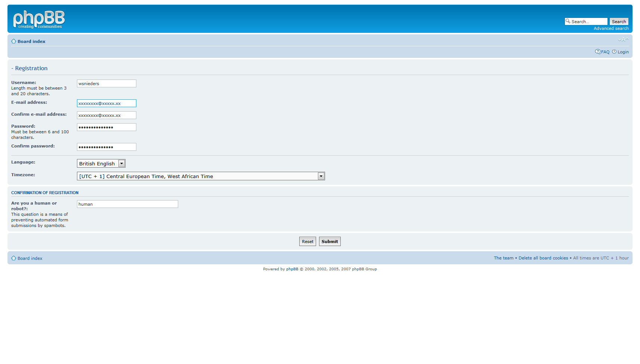
Task: Open Advanced search link
Action: coord(611,29)
